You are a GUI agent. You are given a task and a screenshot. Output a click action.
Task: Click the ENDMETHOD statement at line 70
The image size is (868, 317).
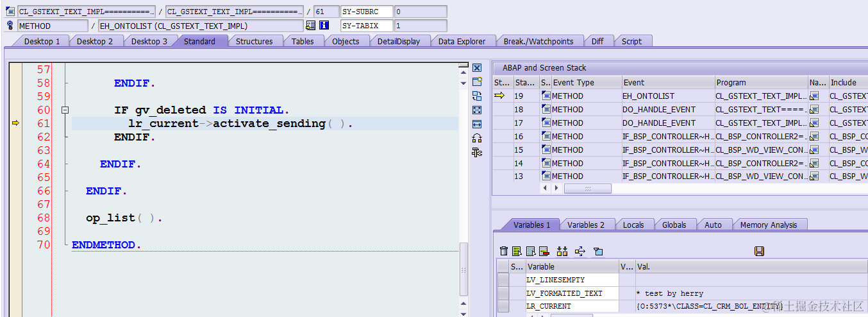[x=106, y=245]
